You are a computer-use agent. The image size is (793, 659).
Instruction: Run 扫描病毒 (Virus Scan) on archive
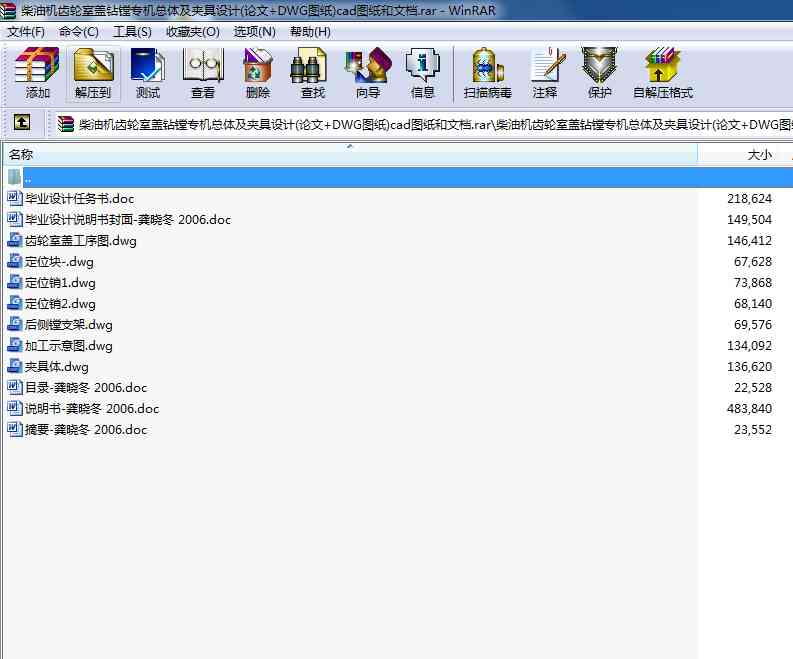click(x=487, y=74)
